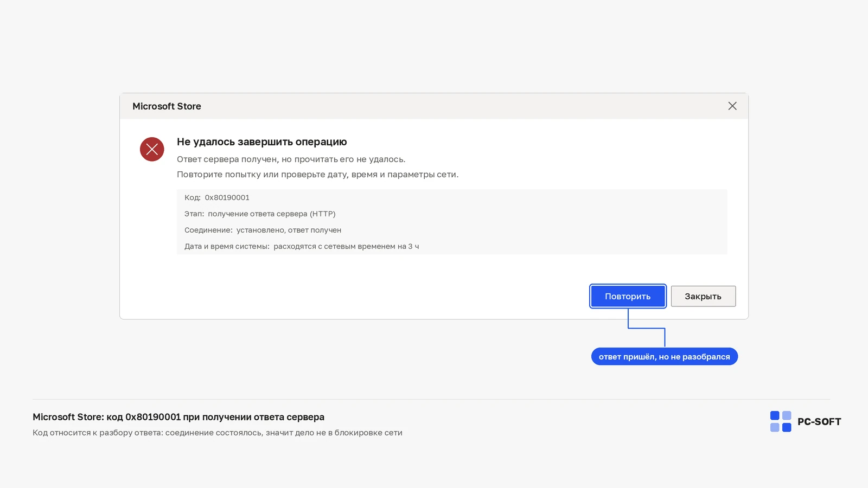Image resolution: width=868 pixels, height=488 pixels.
Task: Select the heading "Не удалось завершить операцию"
Action: click(x=261, y=142)
